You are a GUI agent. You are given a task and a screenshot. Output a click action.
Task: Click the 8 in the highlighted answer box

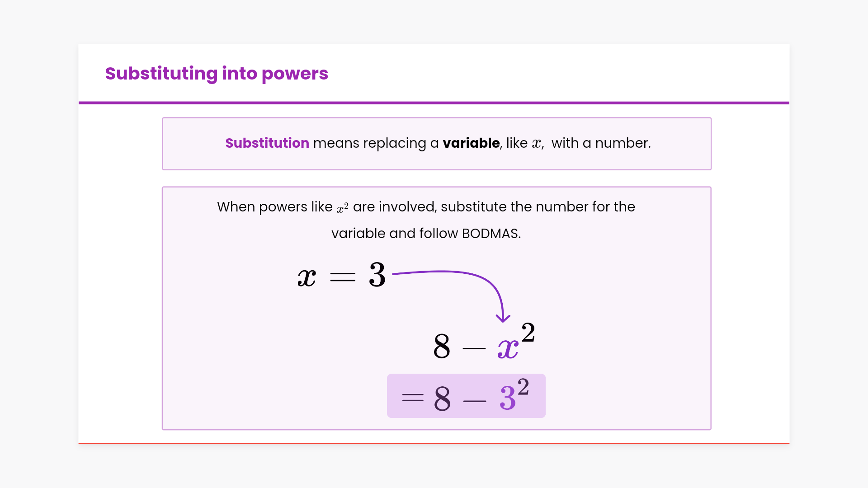(442, 399)
